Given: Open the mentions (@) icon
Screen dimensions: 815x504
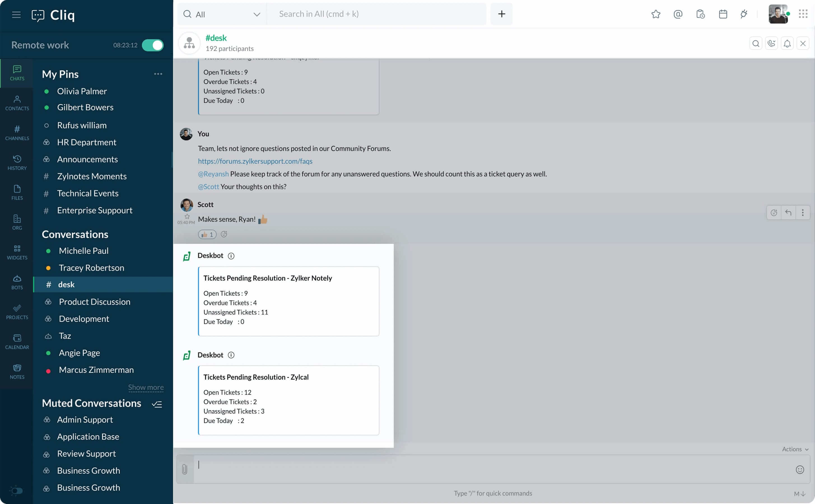Looking at the screenshot, I should (678, 14).
